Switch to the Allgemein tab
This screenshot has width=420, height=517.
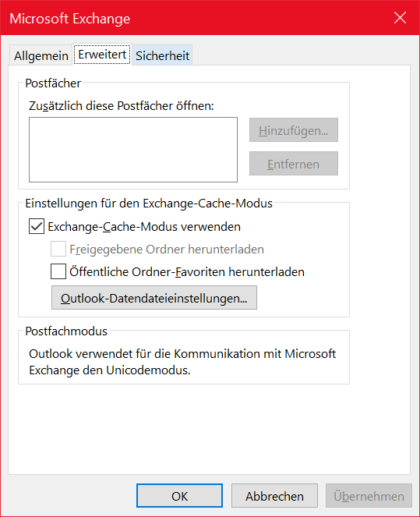(x=41, y=55)
